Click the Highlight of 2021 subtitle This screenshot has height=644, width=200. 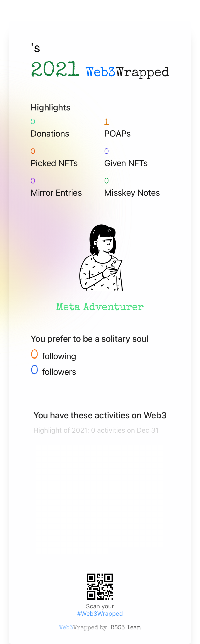coord(96,430)
